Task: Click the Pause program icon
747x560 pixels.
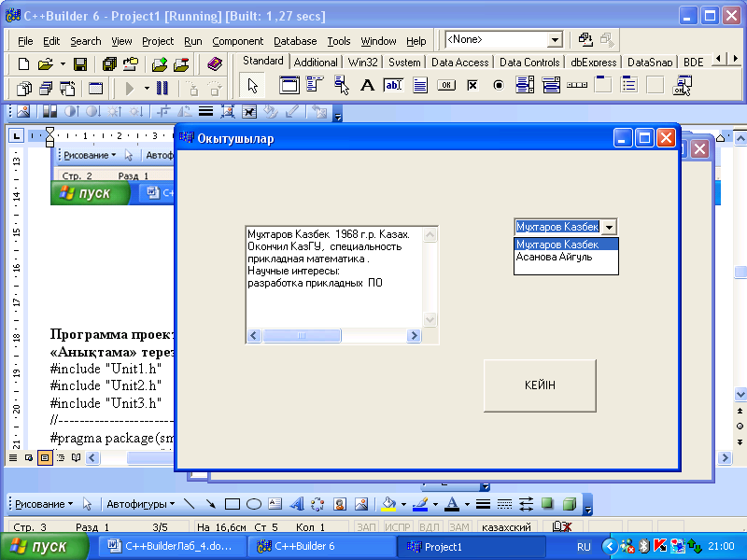Action: [x=162, y=89]
